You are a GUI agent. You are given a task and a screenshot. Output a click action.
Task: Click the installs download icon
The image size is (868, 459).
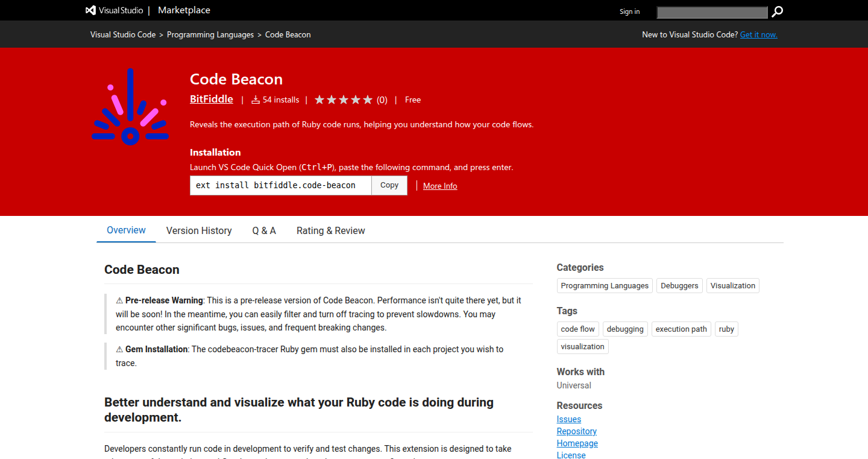256,100
